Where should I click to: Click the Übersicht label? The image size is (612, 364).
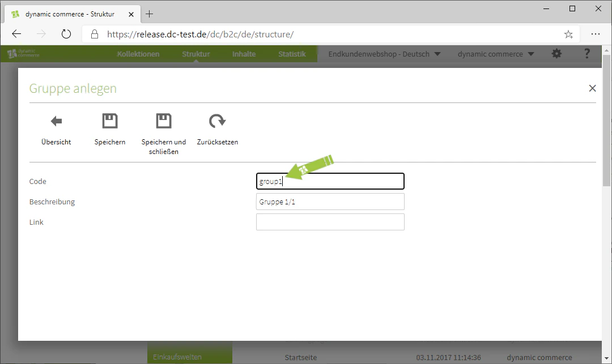click(56, 142)
